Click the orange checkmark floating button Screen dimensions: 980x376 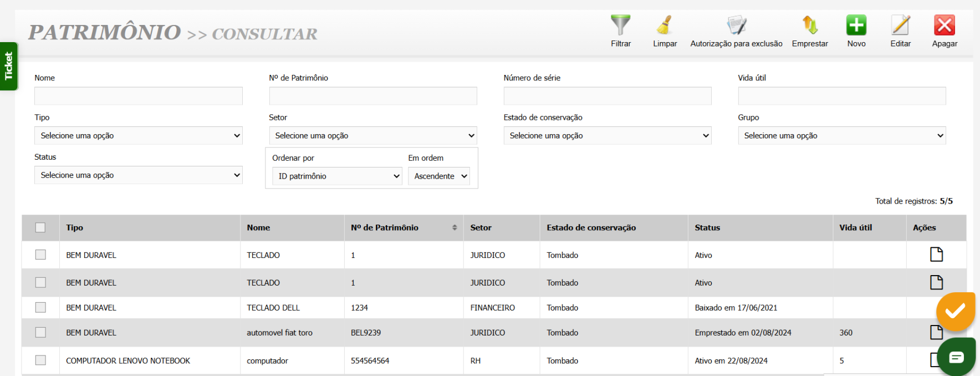(x=955, y=311)
